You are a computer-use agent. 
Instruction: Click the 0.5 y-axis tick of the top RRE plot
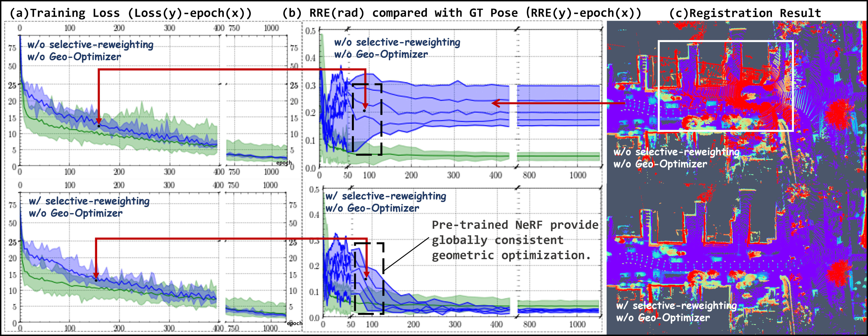click(310, 31)
